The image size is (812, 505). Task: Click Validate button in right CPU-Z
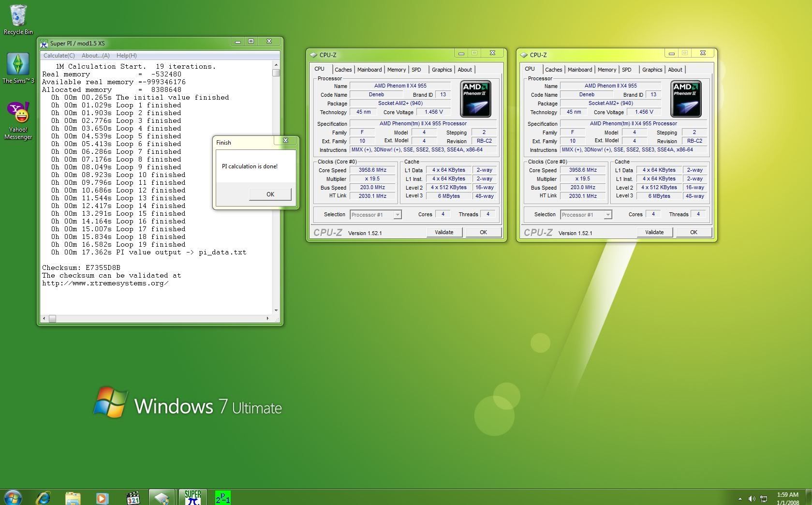(654, 232)
